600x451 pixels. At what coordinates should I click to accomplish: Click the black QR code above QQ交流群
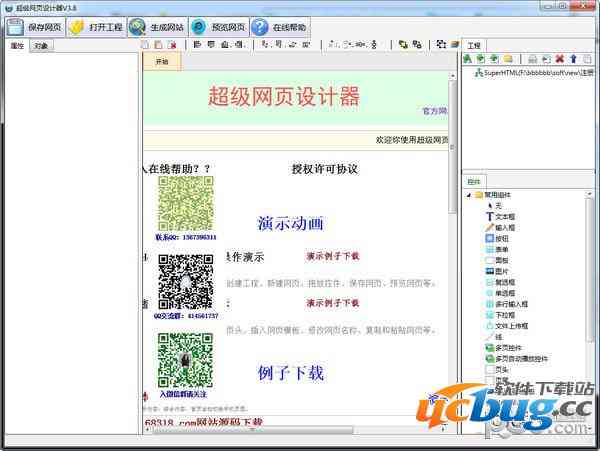[x=186, y=282]
